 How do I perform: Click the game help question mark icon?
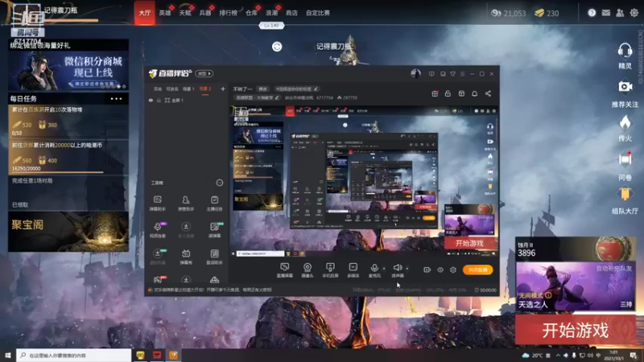tap(592, 13)
